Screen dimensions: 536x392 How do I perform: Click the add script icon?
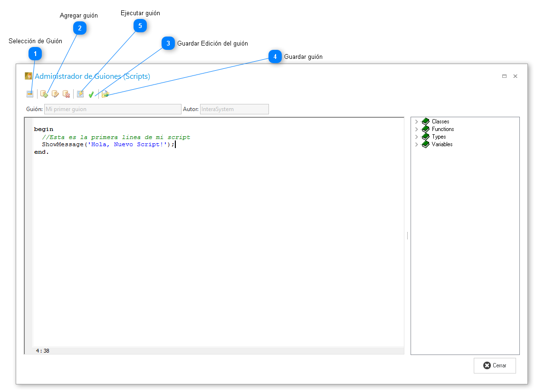[x=44, y=94]
